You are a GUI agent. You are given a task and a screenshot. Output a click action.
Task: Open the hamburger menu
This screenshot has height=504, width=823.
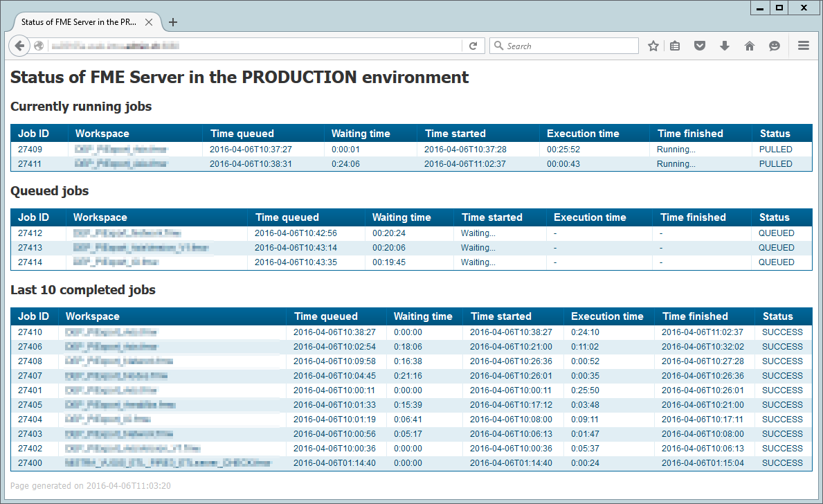[x=804, y=46]
